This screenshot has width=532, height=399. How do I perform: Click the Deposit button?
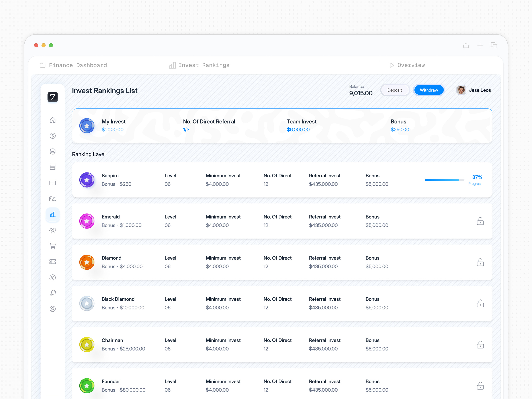coord(395,90)
